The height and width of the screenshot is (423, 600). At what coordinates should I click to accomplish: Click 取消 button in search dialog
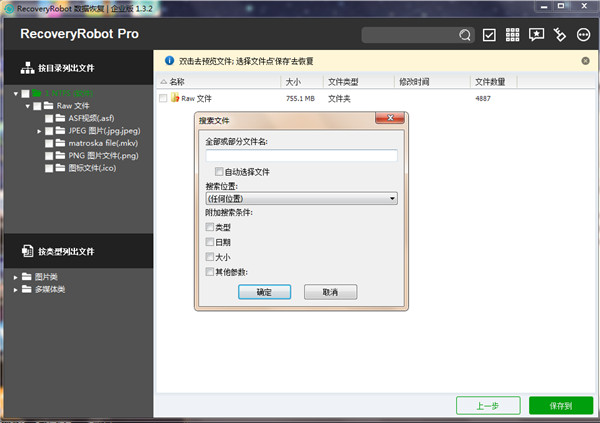[331, 292]
